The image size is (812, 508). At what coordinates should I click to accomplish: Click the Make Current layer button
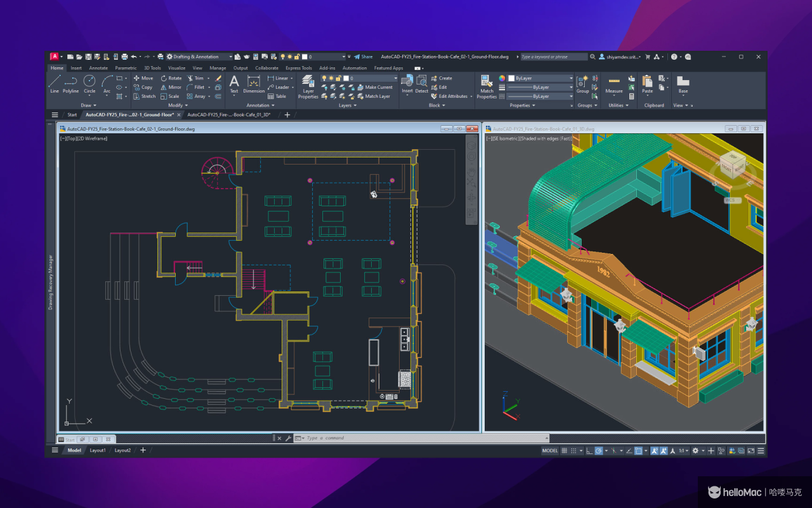tap(375, 87)
